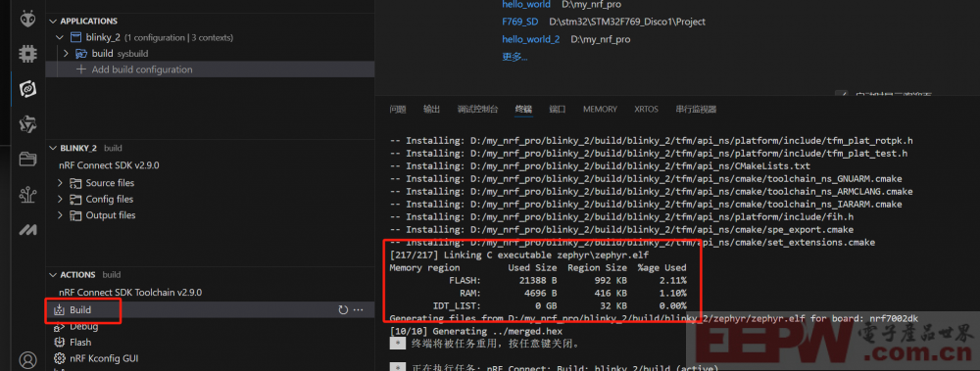
Task: Click nRF Connect SDK v2.9.0 entry
Action: [109, 166]
